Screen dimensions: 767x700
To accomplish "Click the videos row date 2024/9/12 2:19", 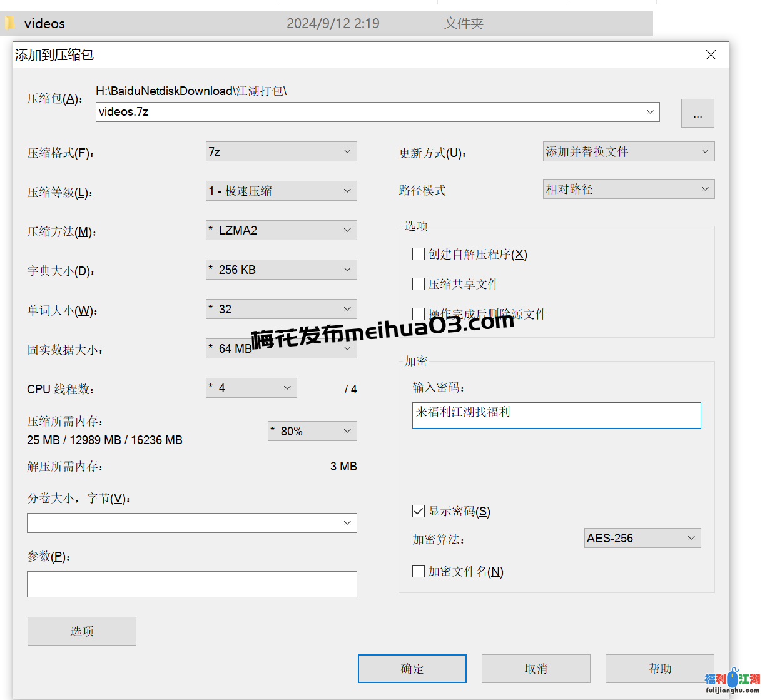I will [x=333, y=24].
